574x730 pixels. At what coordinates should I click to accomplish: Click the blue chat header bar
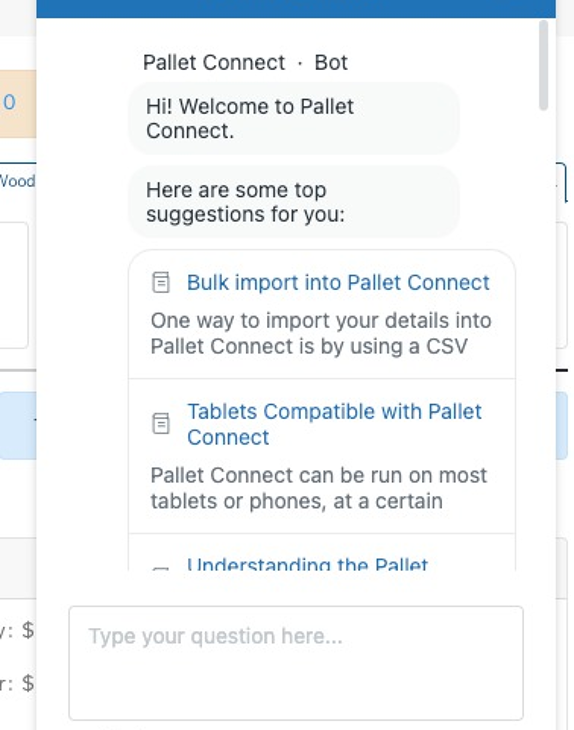pos(296,9)
